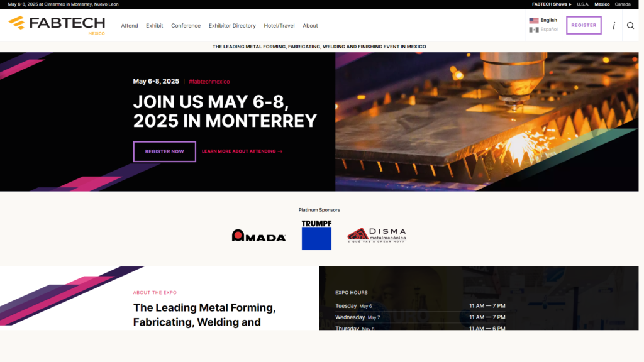Image resolution: width=644 pixels, height=362 pixels.
Task: Click the top bar Cintermex date text
Action: [x=64, y=4]
